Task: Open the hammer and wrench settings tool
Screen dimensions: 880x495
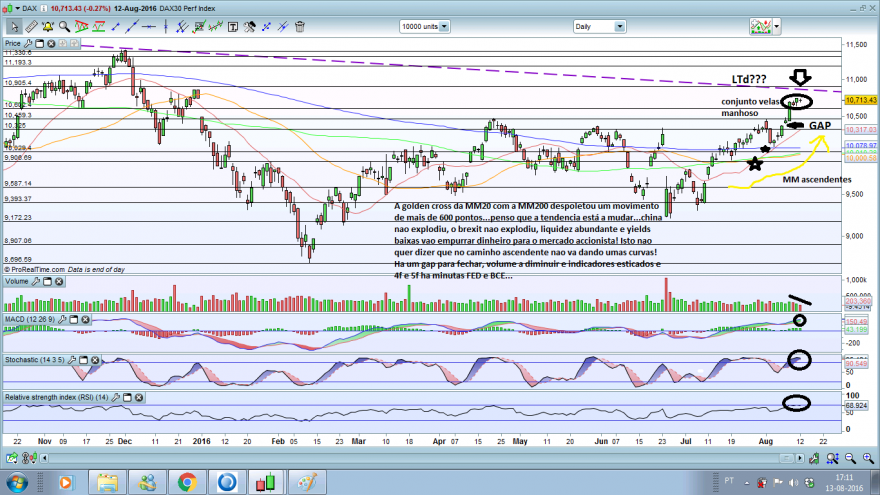Action: point(250,26)
